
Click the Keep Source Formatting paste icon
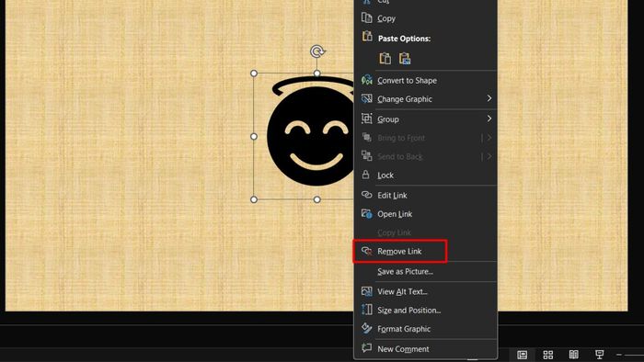385,58
